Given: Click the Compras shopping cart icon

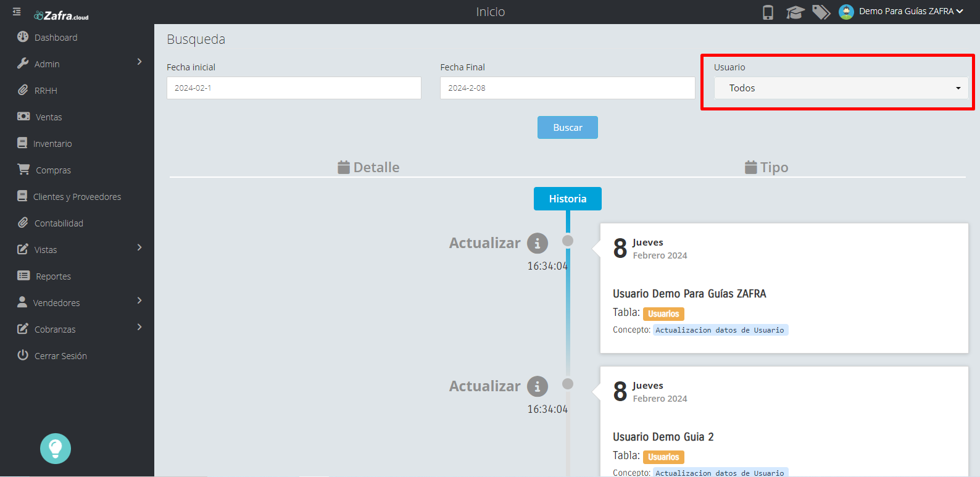Looking at the screenshot, I should (23, 169).
